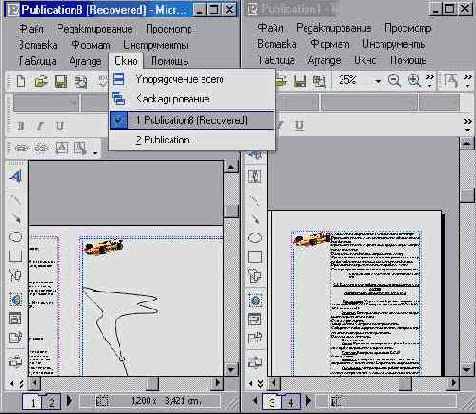Select the Oval shape tool in right toolbox
This screenshot has width=476, height=414.
point(255,238)
